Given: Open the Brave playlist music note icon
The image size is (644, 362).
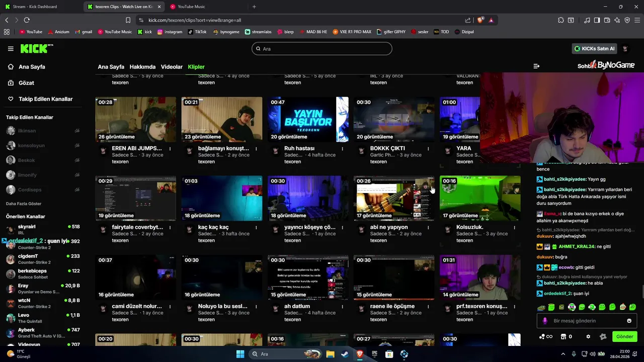Looking at the screenshot, I should pos(587,20).
